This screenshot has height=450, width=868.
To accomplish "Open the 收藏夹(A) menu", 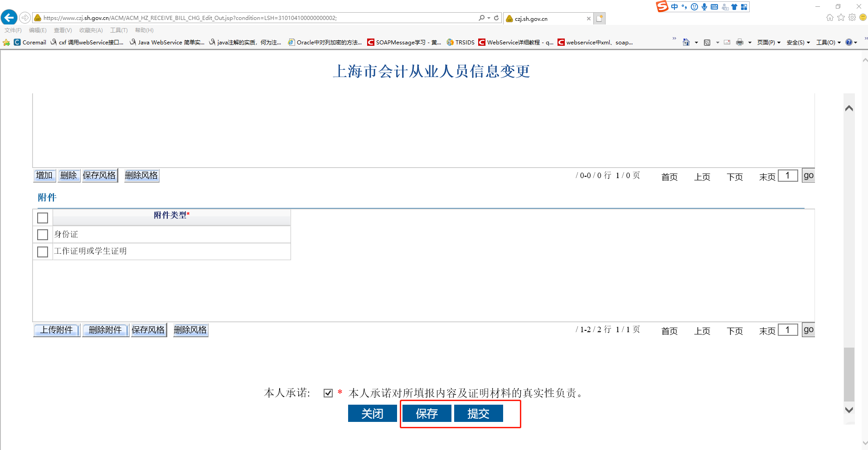I will [91, 30].
